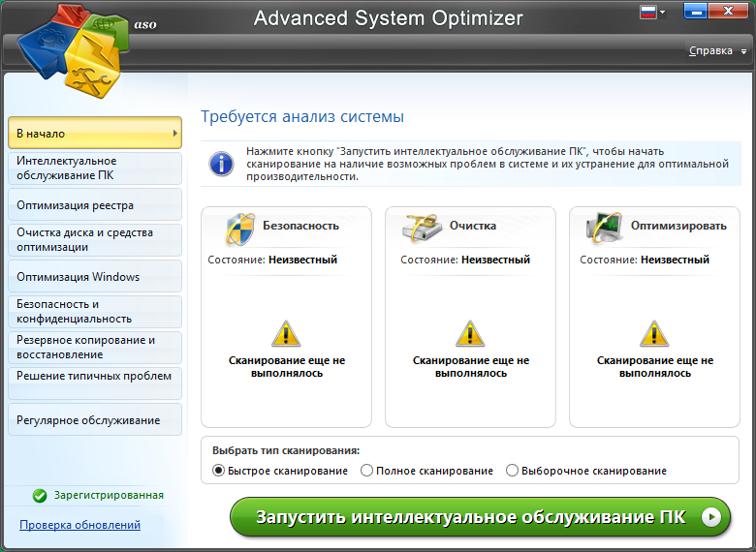Click the Оптимизировать card title

coord(678,226)
